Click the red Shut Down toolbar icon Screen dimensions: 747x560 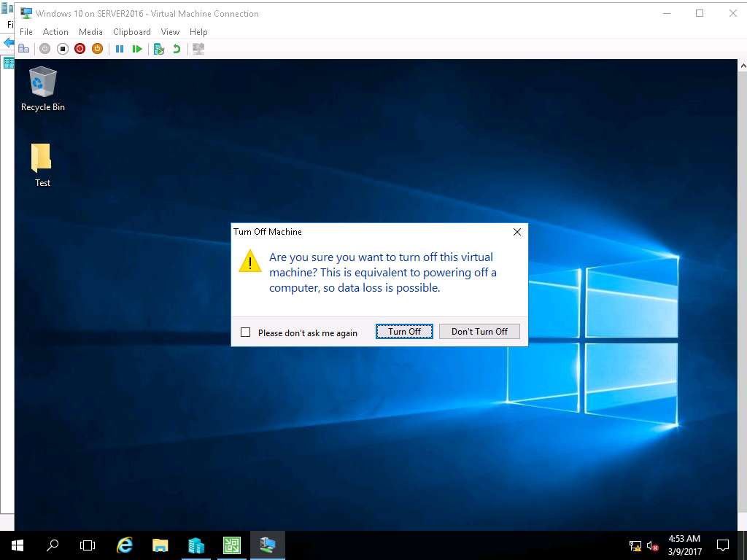[80, 49]
